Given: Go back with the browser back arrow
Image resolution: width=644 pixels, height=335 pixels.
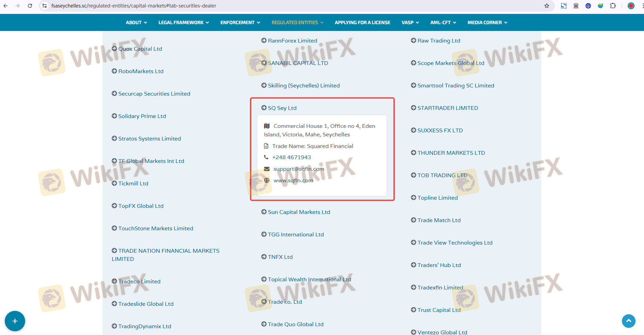Looking at the screenshot, I should (x=6, y=6).
